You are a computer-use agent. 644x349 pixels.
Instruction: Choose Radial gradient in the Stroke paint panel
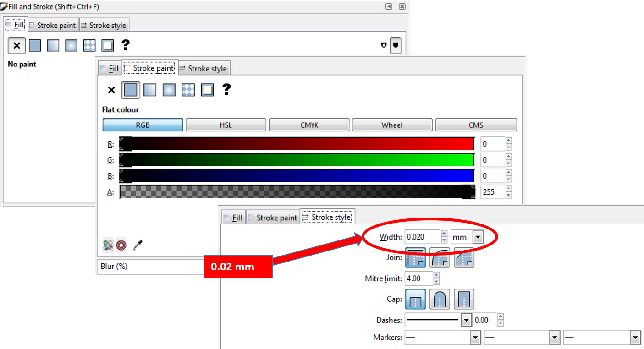[169, 90]
